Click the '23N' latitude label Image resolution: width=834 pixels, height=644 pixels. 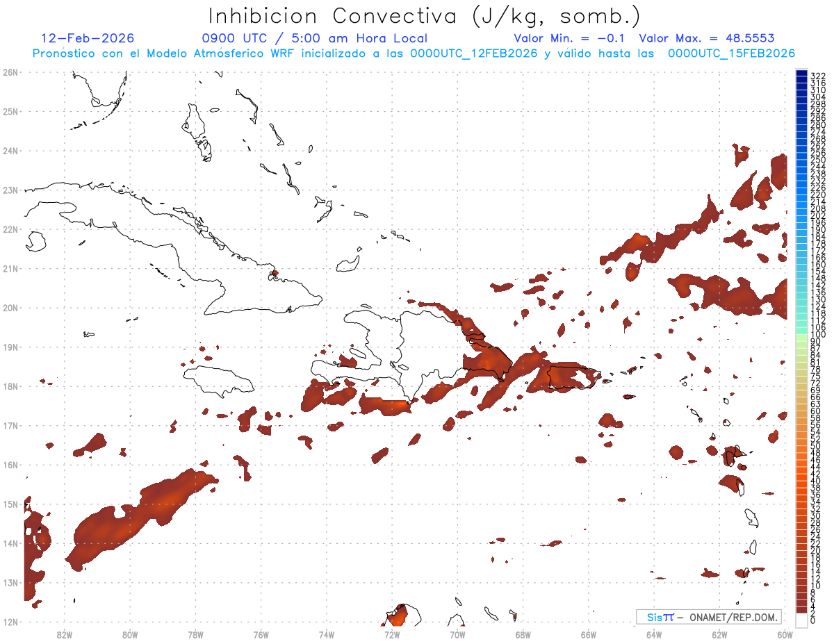pos(10,190)
